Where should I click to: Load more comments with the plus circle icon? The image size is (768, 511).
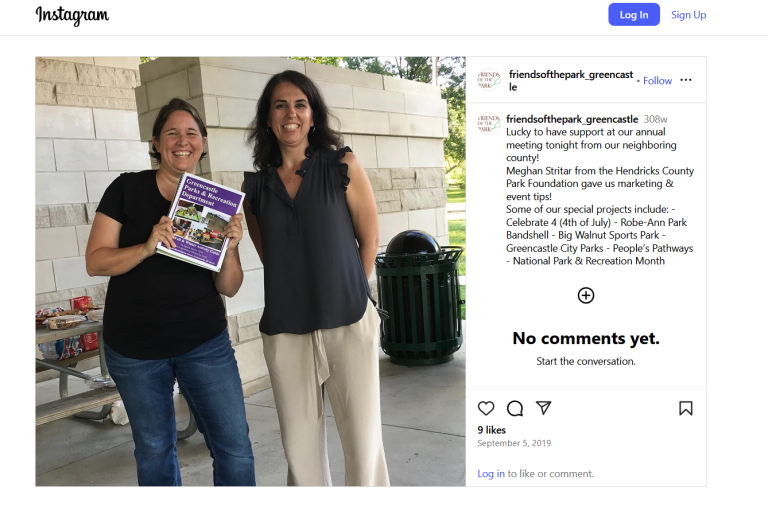tap(586, 295)
